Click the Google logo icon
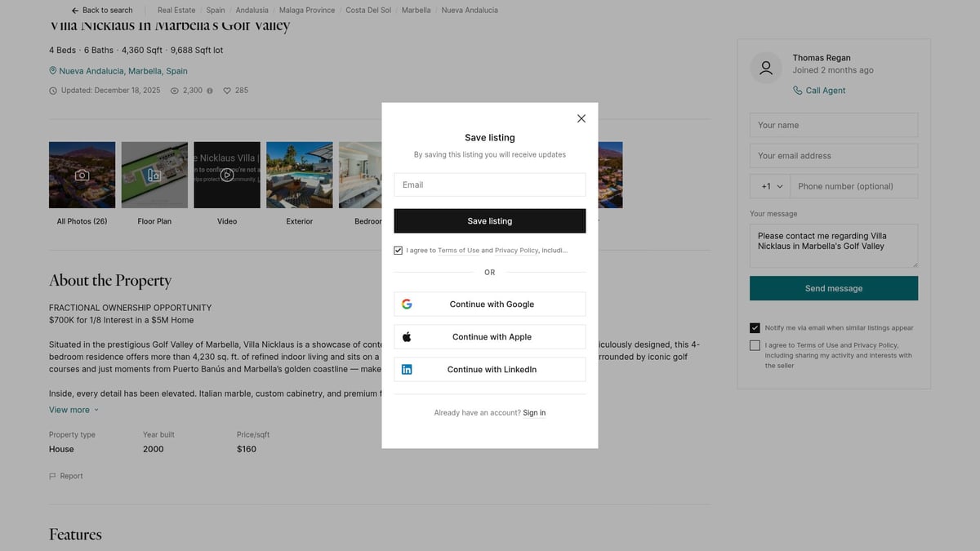 [407, 304]
